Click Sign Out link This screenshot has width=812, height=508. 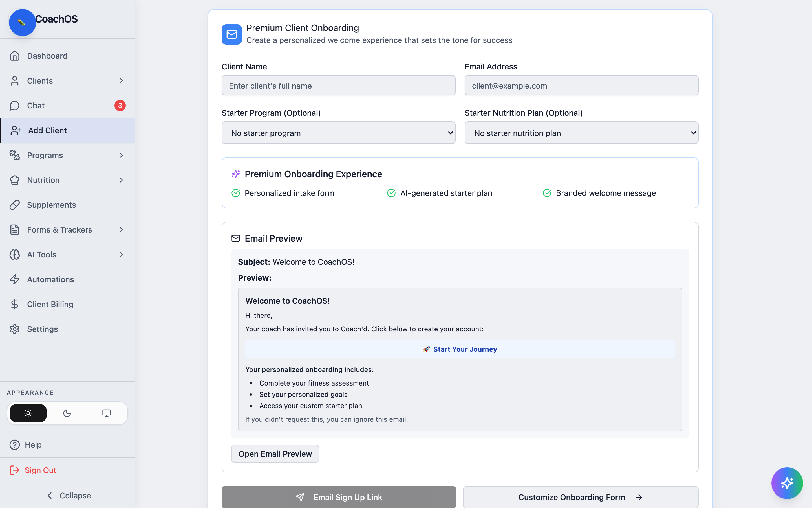click(67, 470)
